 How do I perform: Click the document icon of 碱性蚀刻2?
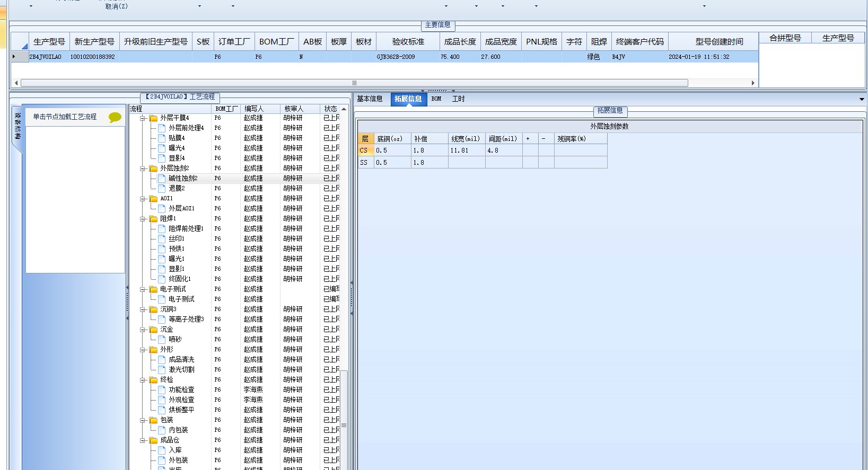[x=162, y=179]
